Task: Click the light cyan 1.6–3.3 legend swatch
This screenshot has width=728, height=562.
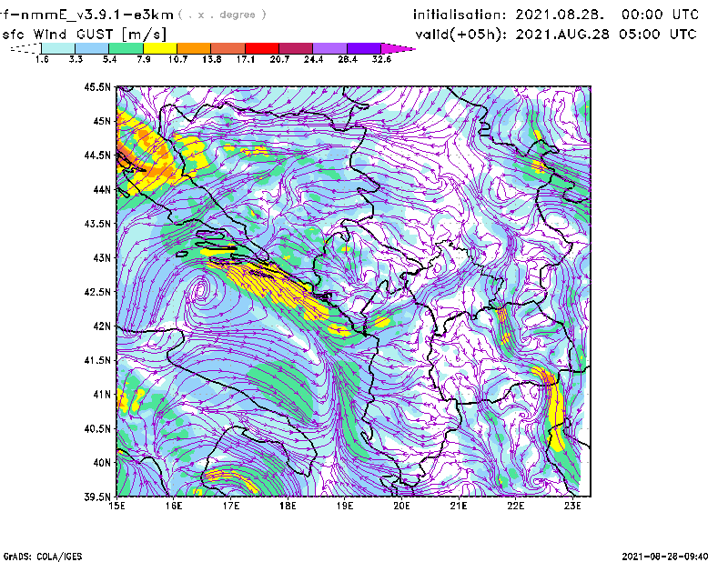Action: pyautogui.click(x=58, y=48)
